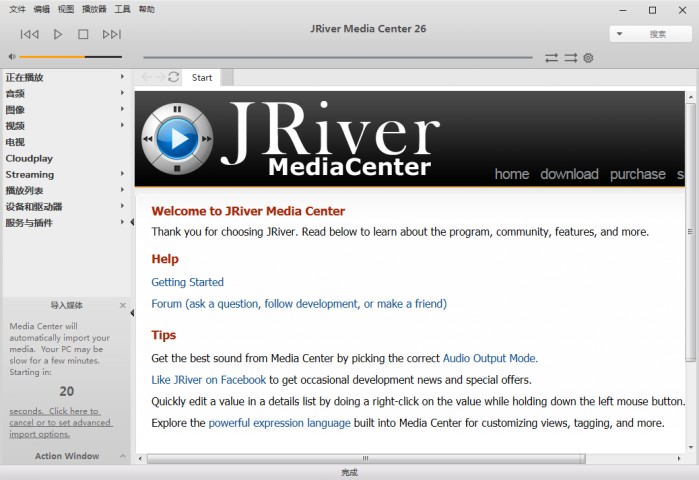
Task: Go back with the browser back arrow
Action: tap(146, 77)
